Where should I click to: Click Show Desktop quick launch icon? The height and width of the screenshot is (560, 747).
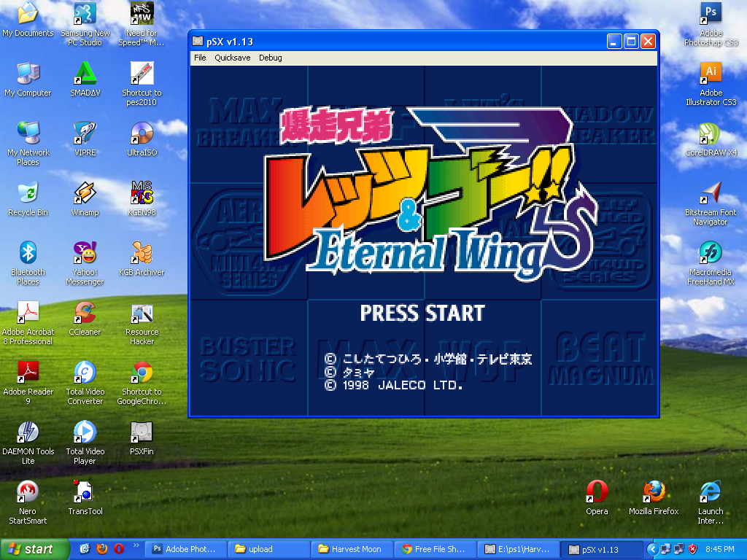point(85,548)
